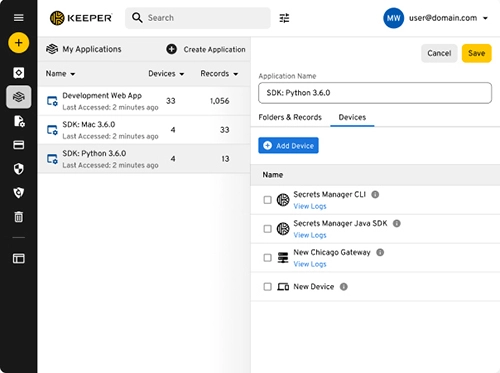
Task: Open the user@domain.com account dropdown arrow
Action: point(485,18)
